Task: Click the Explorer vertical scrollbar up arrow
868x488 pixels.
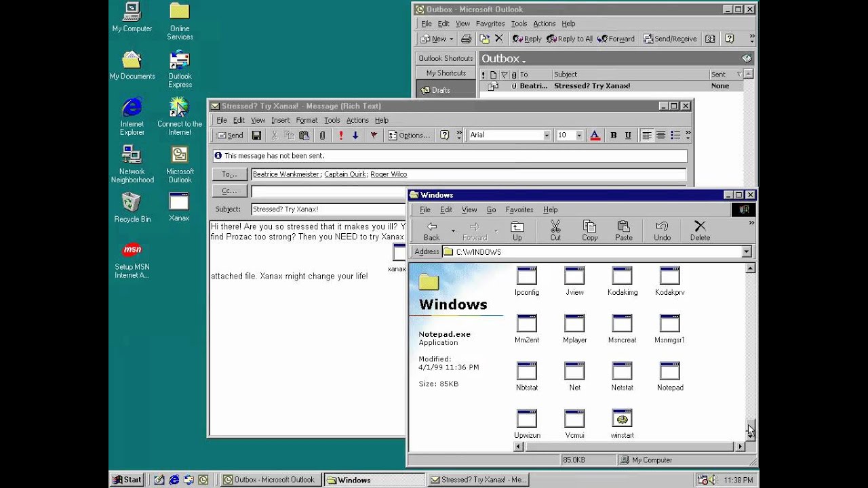Action: point(750,269)
